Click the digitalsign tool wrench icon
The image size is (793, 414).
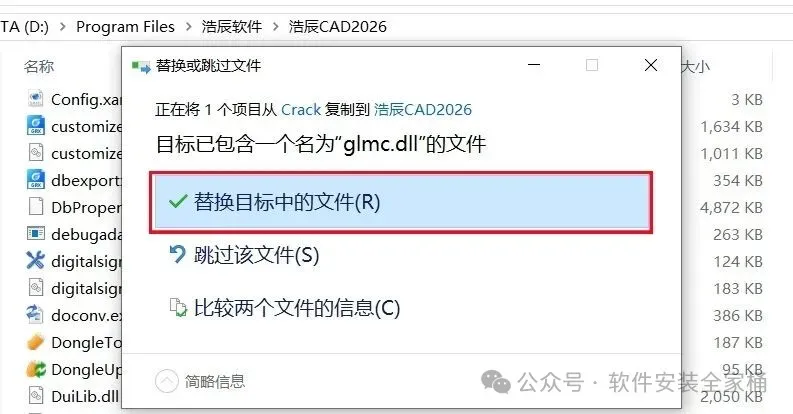point(35,261)
